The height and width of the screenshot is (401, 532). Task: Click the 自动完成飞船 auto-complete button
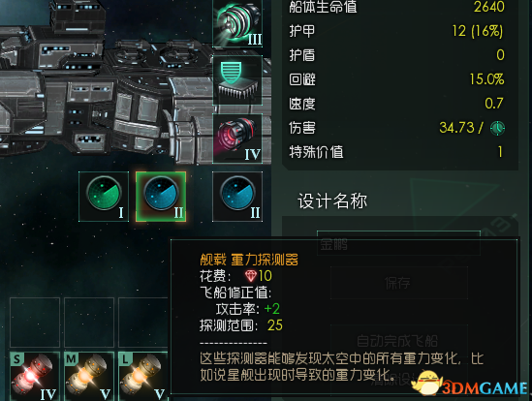click(x=399, y=341)
